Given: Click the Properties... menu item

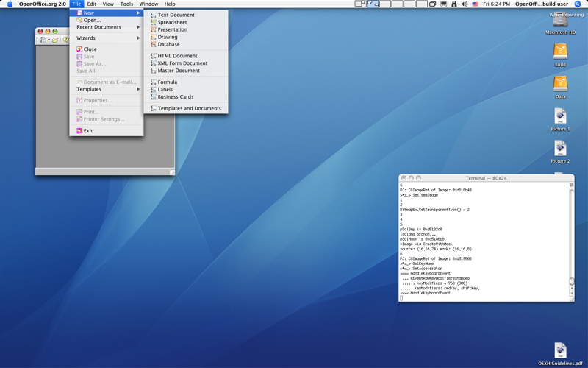Looking at the screenshot, I should 106,100.
